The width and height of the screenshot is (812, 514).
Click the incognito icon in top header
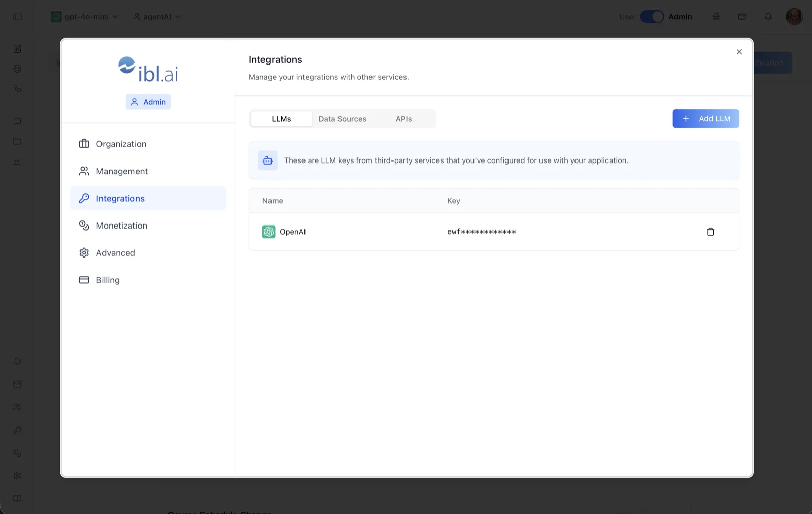pos(716,17)
